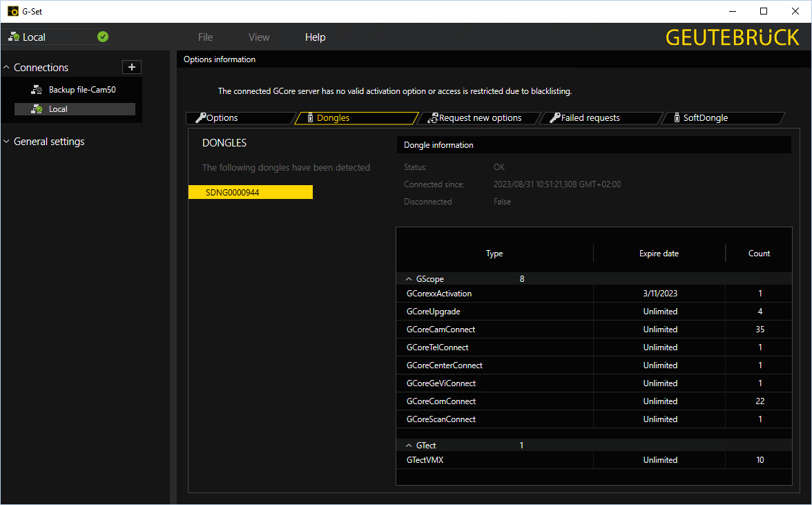
Task: Select the Local connection in tree
Action: (x=58, y=109)
